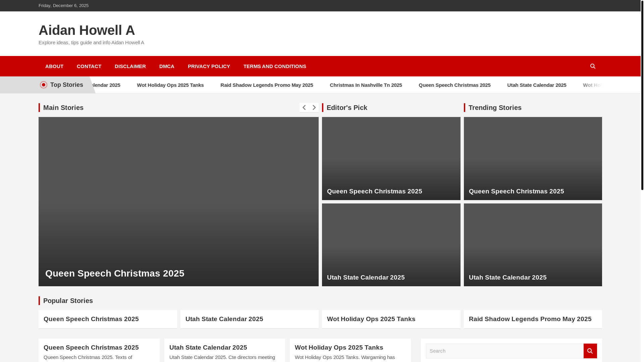The image size is (644, 362).
Task: Open Popular Stories Wot Holiday Ops 2025 Tanks
Action: (371, 319)
